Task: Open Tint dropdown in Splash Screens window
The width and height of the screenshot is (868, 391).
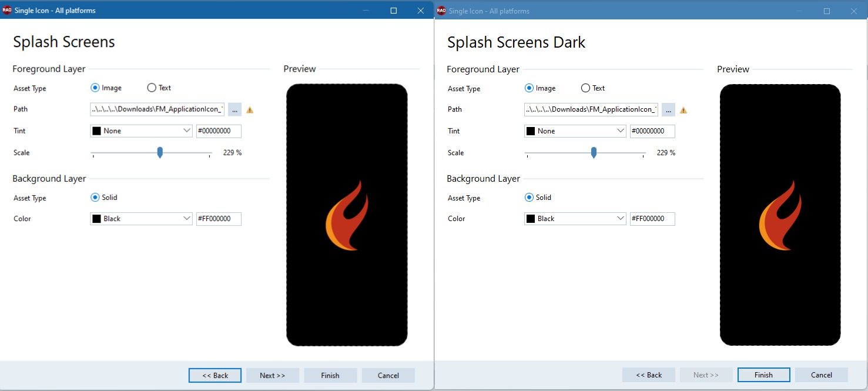Action: click(141, 131)
